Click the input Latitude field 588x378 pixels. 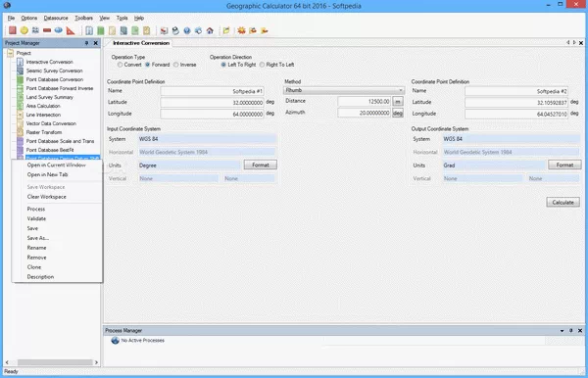click(212, 102)
